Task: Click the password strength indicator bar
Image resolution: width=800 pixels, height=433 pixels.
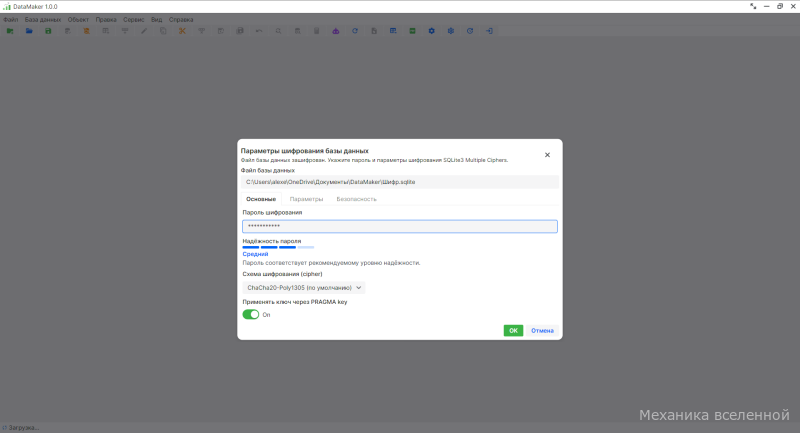Action: (x=278, y=247)
